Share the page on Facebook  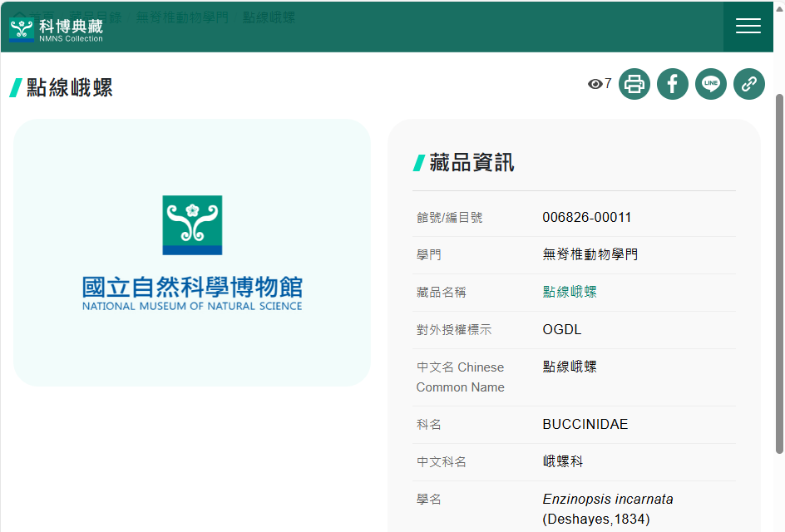pos(673,84)
